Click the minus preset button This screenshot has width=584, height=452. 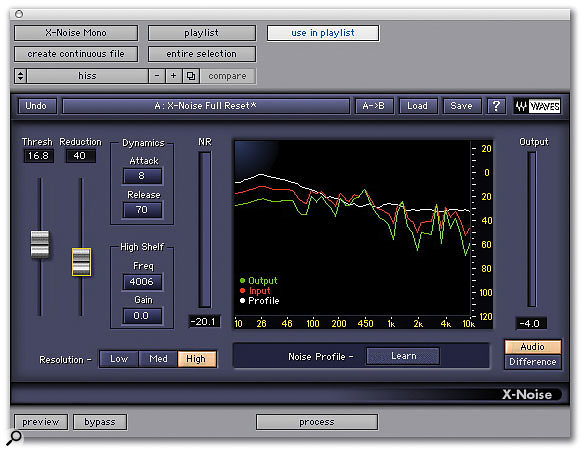coord(157,76)
